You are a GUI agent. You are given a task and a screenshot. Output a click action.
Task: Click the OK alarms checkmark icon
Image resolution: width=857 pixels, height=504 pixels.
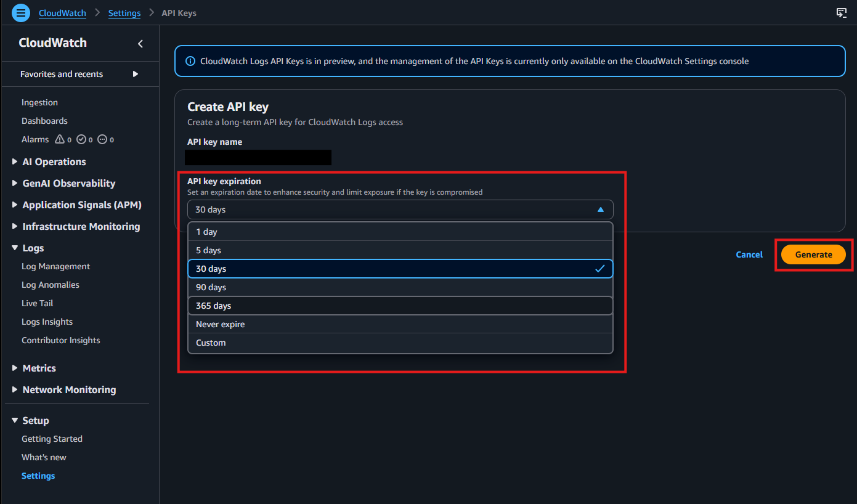point(80,139)
